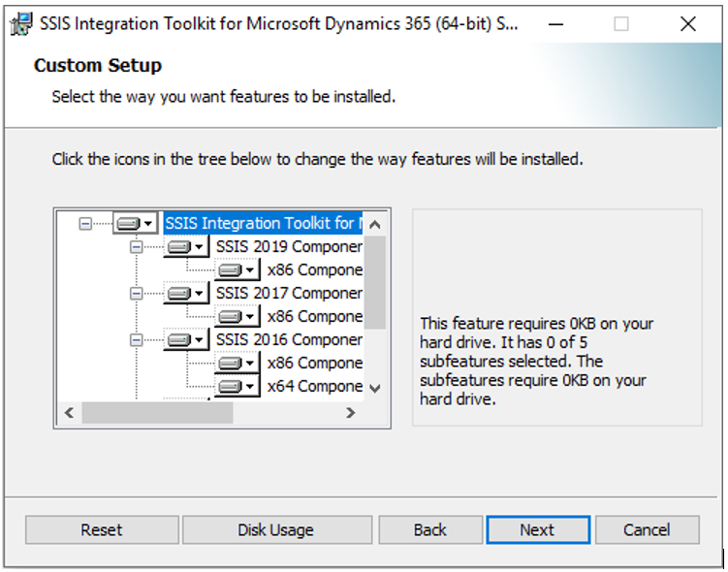The image size is (728, 572).
Task: Open the SSIS 2017 Components feature dropdown icon
Action: 186,294
